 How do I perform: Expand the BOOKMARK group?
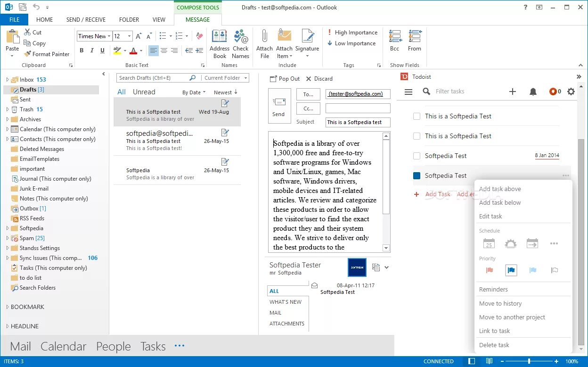coord(8,307)
